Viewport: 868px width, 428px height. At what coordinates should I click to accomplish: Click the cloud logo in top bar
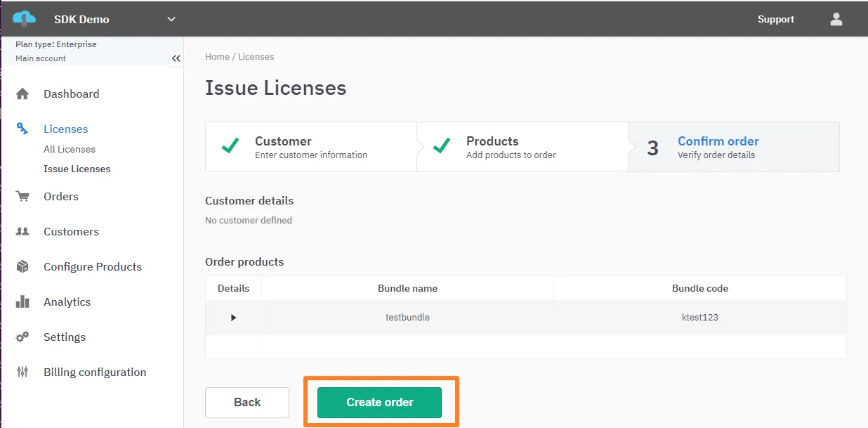click(x=22, y=17)
